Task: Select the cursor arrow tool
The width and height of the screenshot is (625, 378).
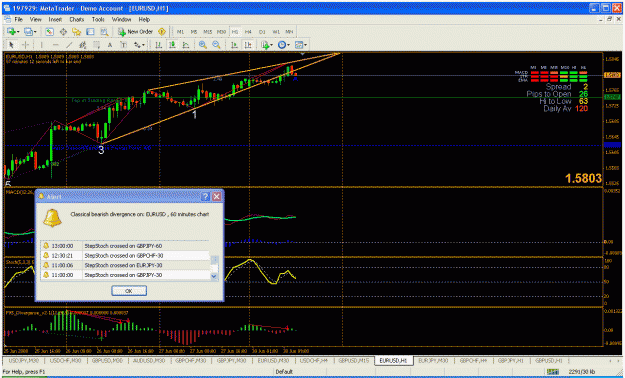Action: 11,45
